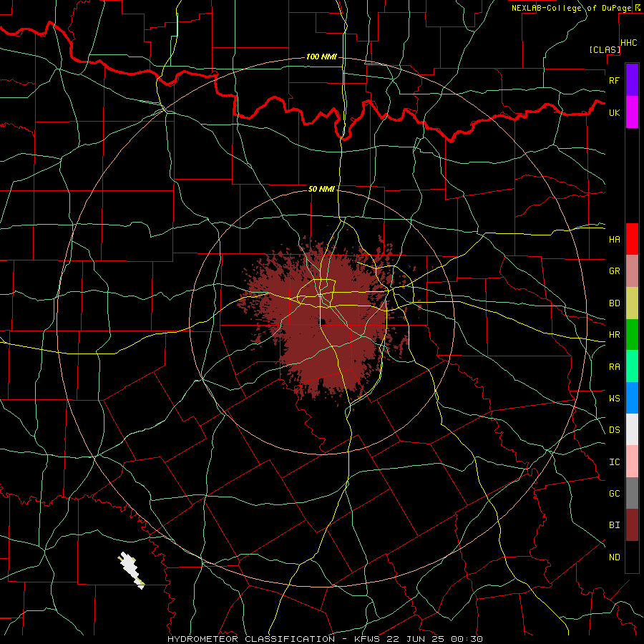Click the GR legend label
Screen dimensions: 644x644
pos(614,271)
